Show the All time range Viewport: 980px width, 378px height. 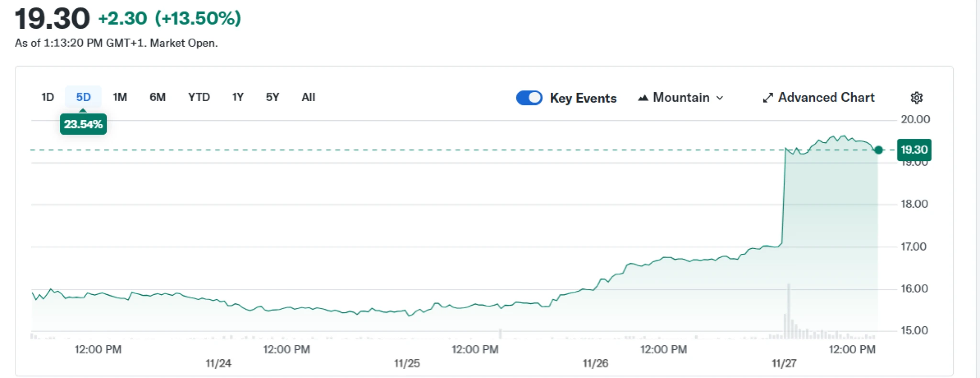308,97
